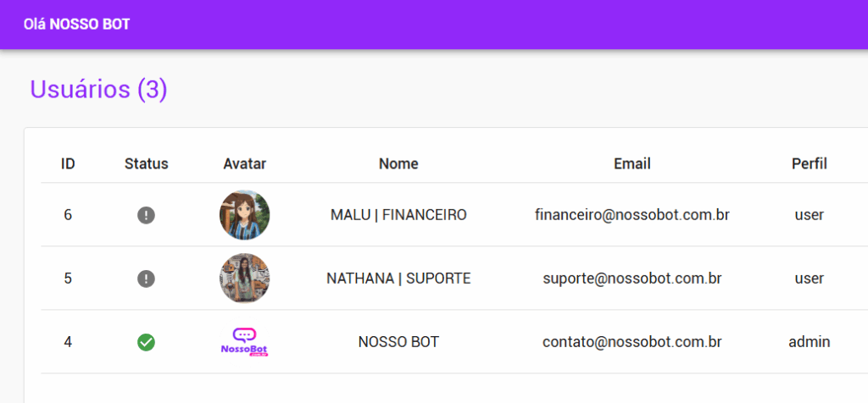Open NATHANA's avatar picture
The width and height of the screenshot is (868, 403).
[x=244, y=279]
